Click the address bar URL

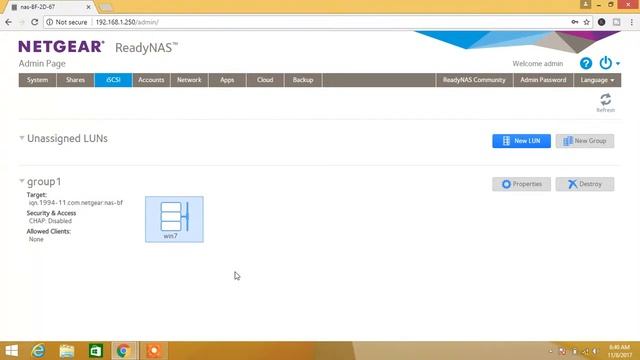[x=127, y=22]
